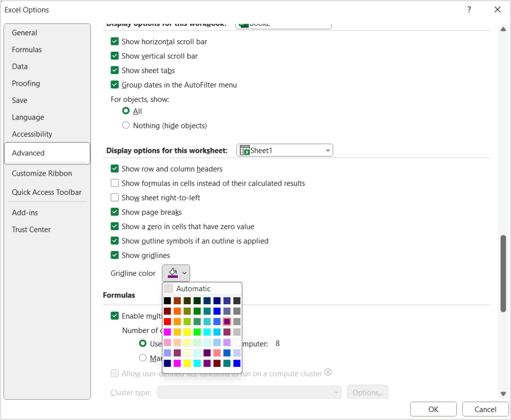Open the Cluster type dropdown
The height and width of the screenshot is (420, 511).
pyautogui.click(x=335, y=392)
